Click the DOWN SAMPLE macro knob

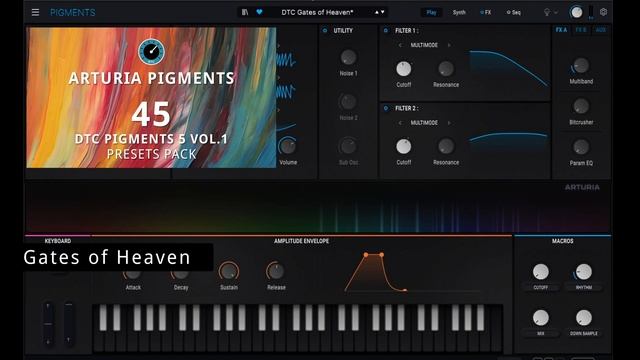584,318
